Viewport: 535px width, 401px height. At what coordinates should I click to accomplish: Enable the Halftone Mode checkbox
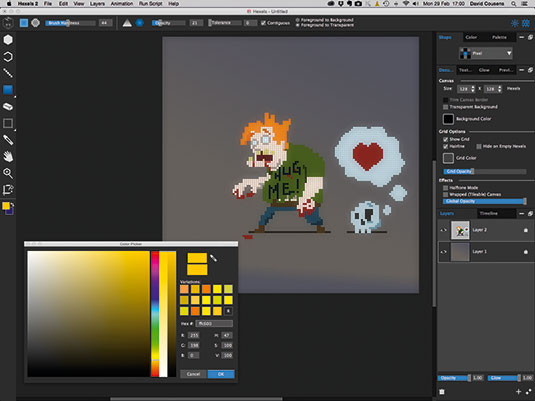446,188
